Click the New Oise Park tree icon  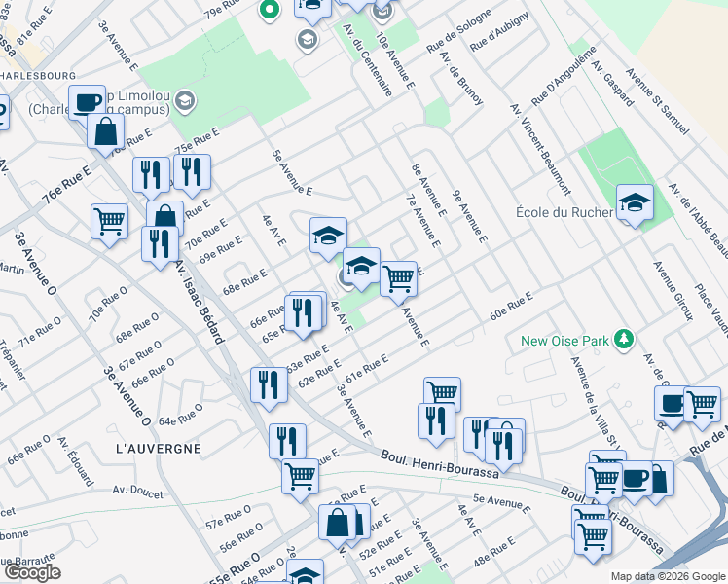(x=624, y=340)
